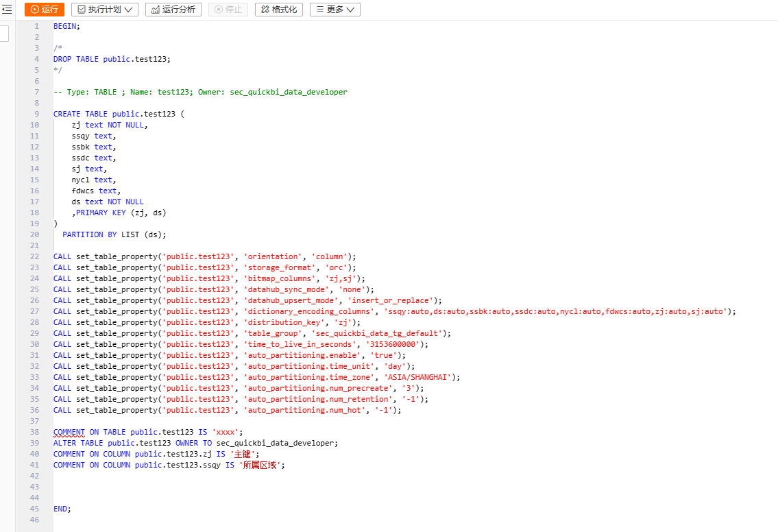Click the 'sj text' column line

pyautogui.click(x=89, y=169)
